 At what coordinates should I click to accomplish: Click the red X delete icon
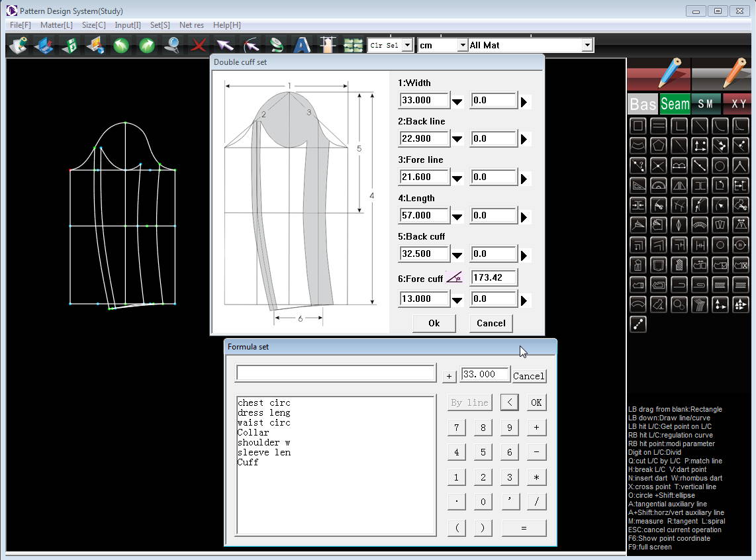(x=198, y=45)
